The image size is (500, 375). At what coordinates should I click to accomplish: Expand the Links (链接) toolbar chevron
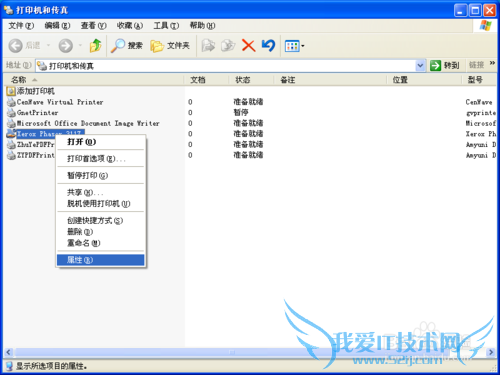pos(492,63)
